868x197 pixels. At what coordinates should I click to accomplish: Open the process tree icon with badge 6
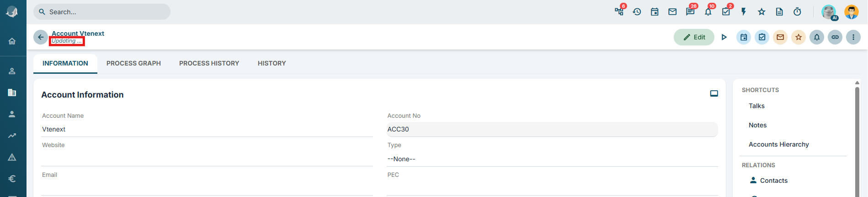click(619, 12)
